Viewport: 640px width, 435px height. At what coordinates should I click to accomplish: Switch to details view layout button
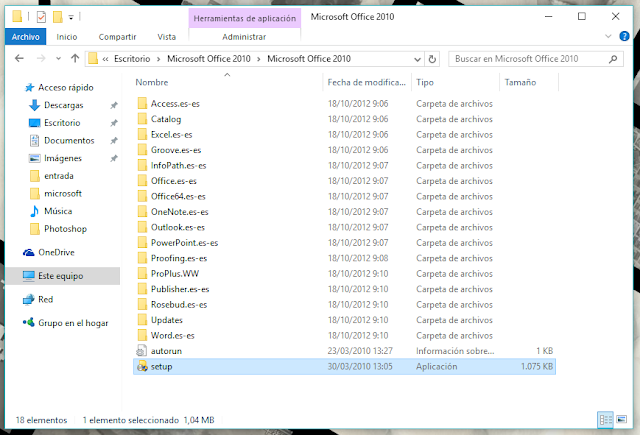click(605, 420)
